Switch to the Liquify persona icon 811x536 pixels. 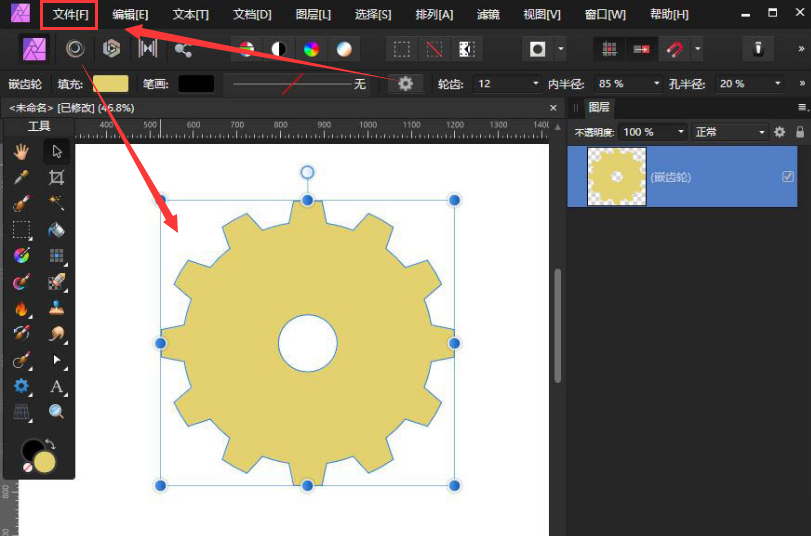(75, 49)
